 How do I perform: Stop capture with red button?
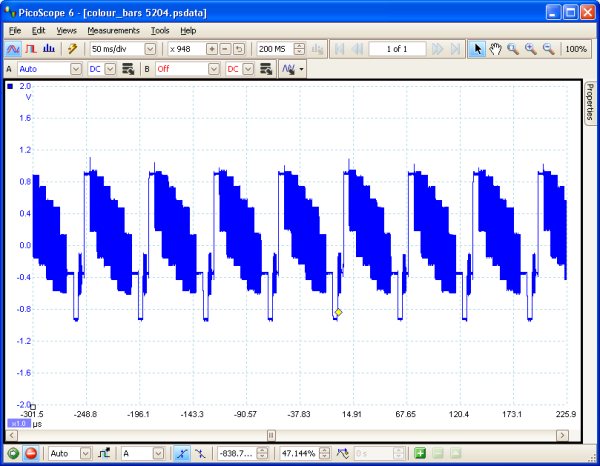click(31, 453)
